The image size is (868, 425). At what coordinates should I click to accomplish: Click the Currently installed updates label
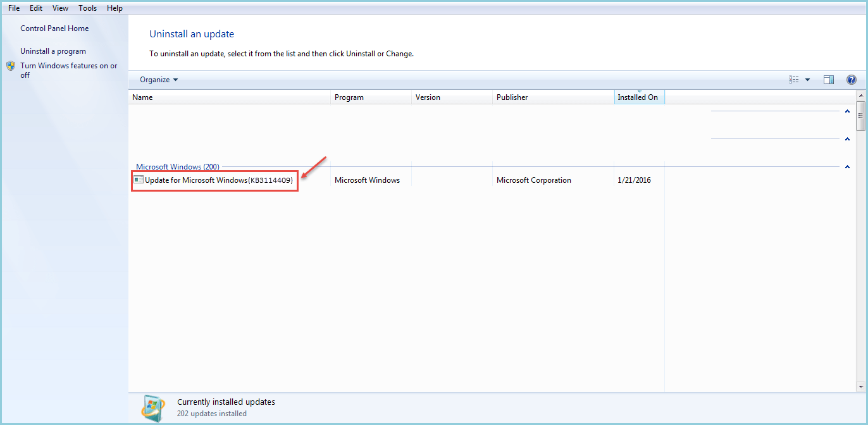pos(226,402)
